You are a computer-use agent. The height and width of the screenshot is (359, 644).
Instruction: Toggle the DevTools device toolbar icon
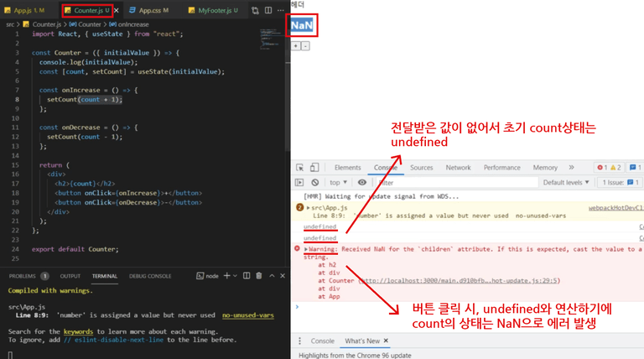[314, 168]
